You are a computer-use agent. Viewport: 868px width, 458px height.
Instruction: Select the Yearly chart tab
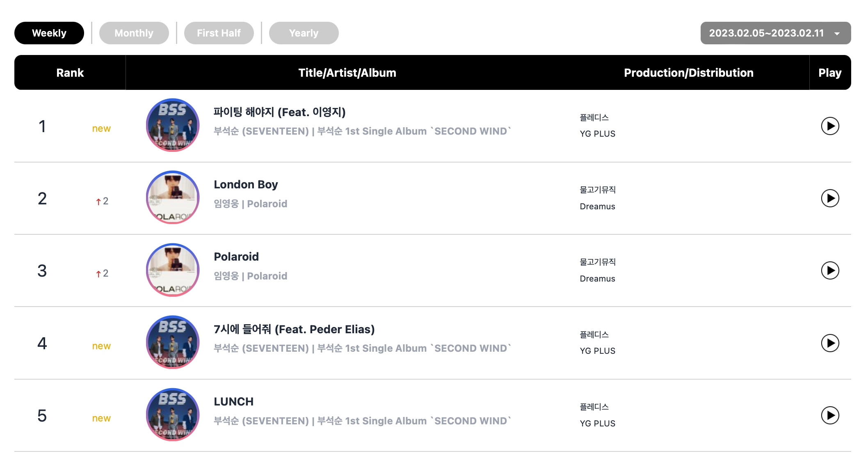304,33
